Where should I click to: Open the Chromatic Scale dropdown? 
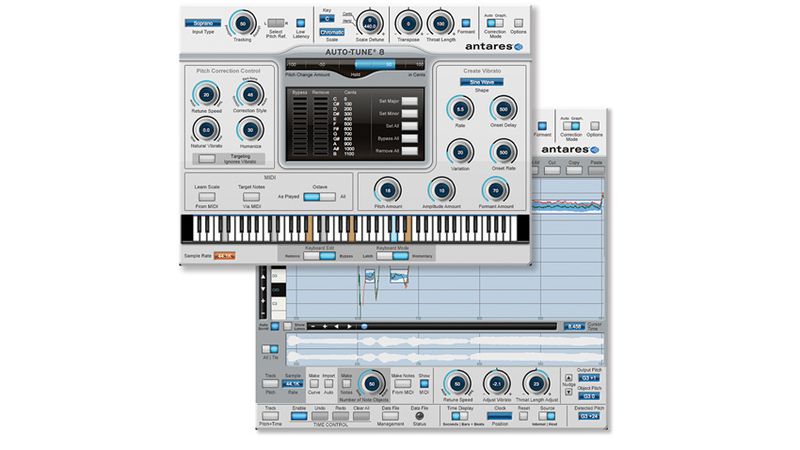click(x=332, y=32)
